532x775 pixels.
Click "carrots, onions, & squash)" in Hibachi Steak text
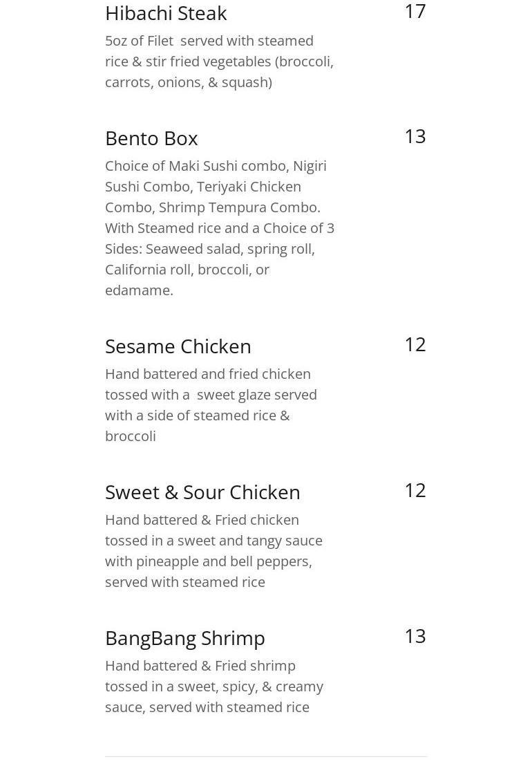pos(188,82)
